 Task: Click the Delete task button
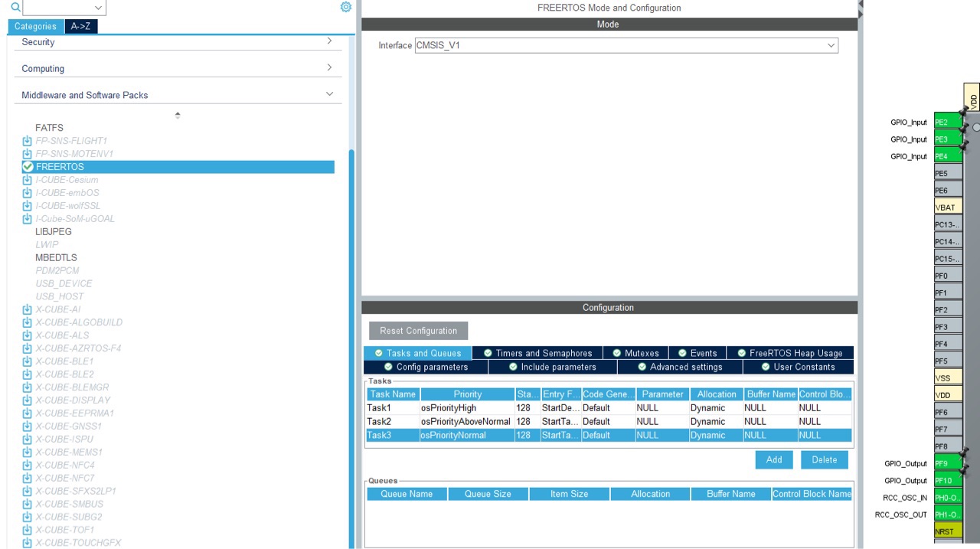pyautogui.click(x=825, y=459)
